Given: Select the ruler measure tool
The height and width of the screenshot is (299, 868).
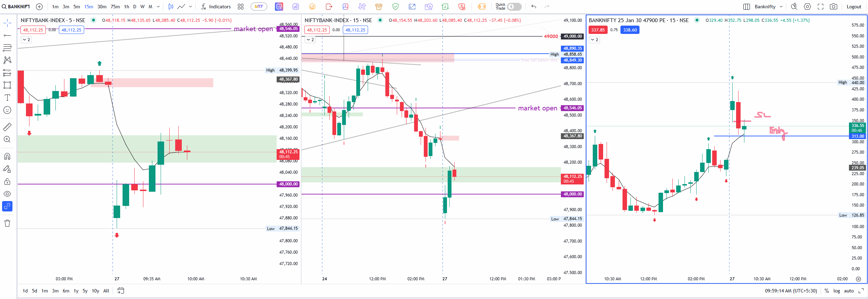Looking at the screenshot, I should point(7,127).
